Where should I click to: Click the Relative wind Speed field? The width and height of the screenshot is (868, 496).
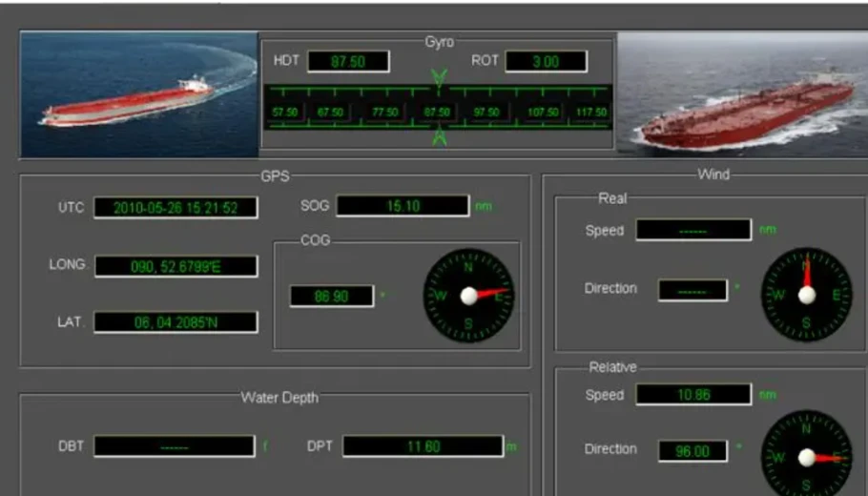(693, 394)
